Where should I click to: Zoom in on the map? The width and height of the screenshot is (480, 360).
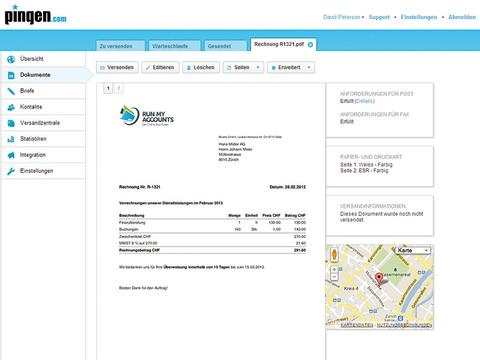click(334, 269)
